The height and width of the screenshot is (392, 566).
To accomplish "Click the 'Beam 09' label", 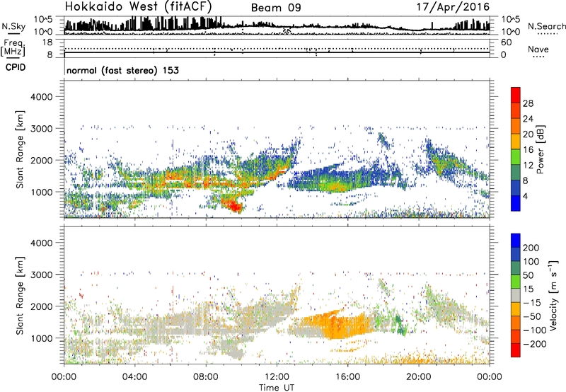I will [x=276, y=8].
